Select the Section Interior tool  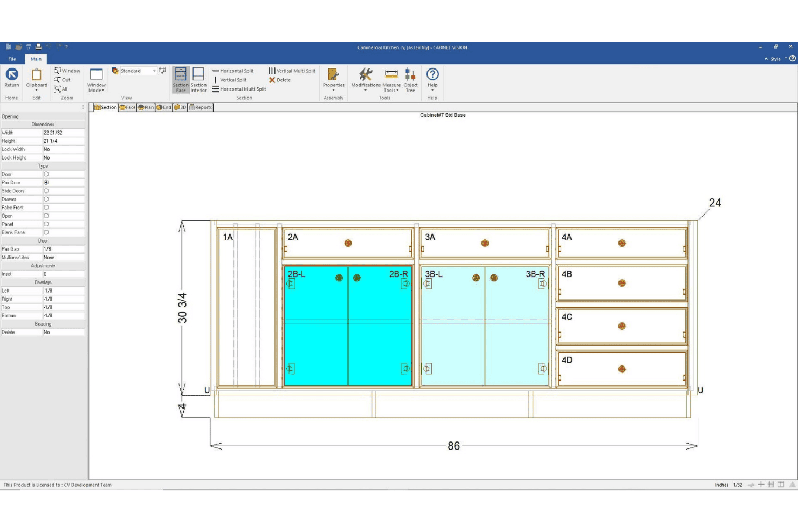click(x=198, y=80)
